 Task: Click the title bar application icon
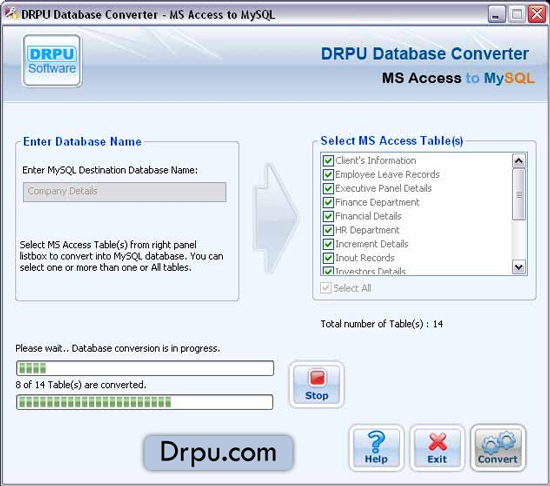tap(11, 14)
